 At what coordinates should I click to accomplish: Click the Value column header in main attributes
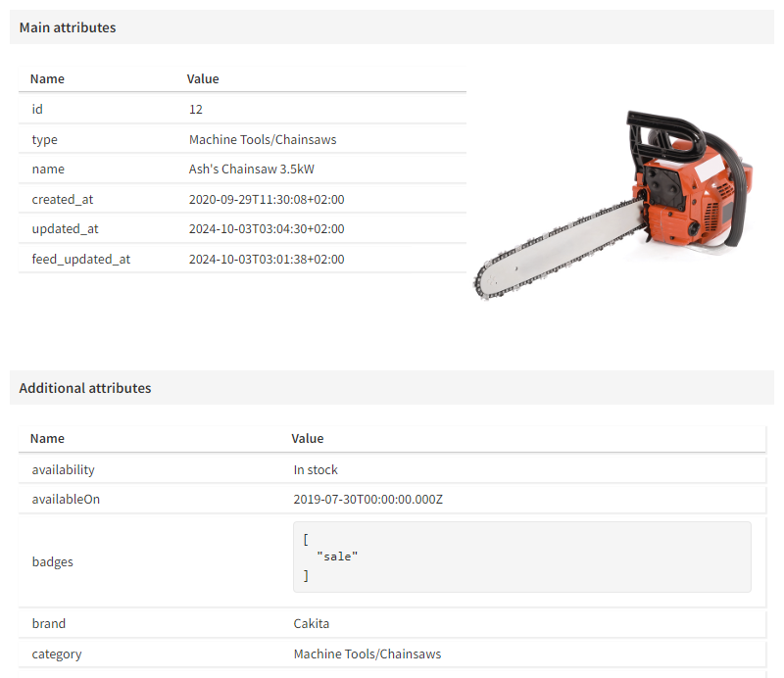pyautogui.click(x=203, y=78)
